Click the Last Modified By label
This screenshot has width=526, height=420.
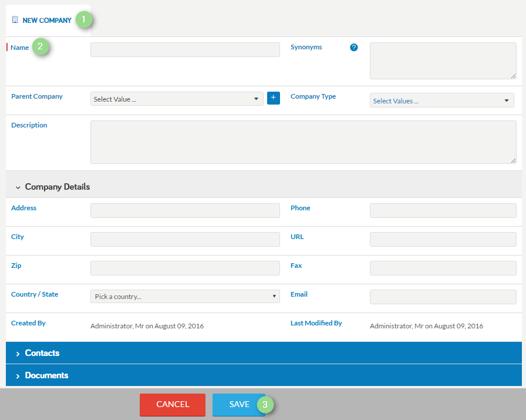pos(316,323)
